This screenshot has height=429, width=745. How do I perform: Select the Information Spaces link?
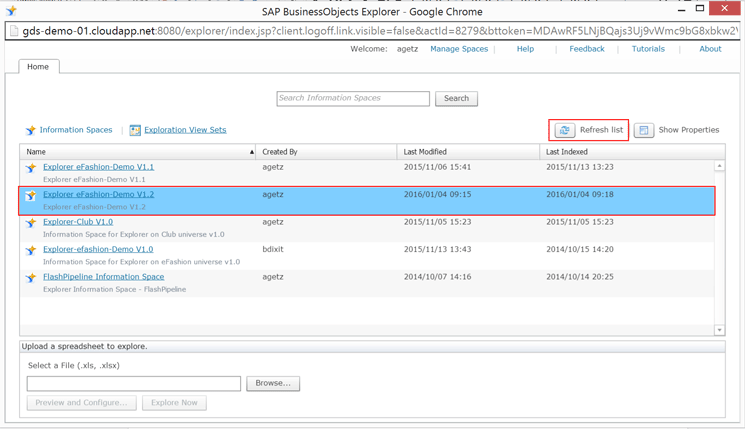click(x=76, y=130)
